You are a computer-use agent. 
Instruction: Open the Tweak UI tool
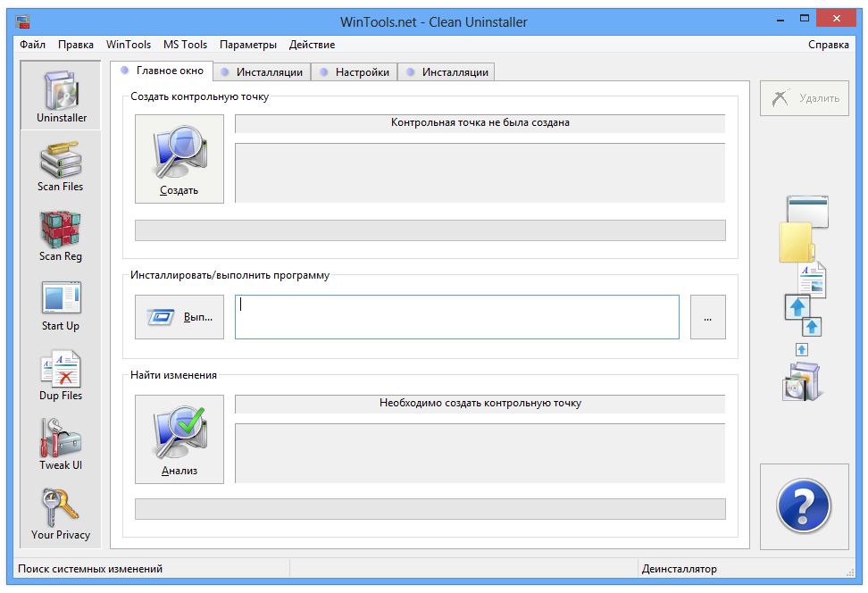coord(61,445)
